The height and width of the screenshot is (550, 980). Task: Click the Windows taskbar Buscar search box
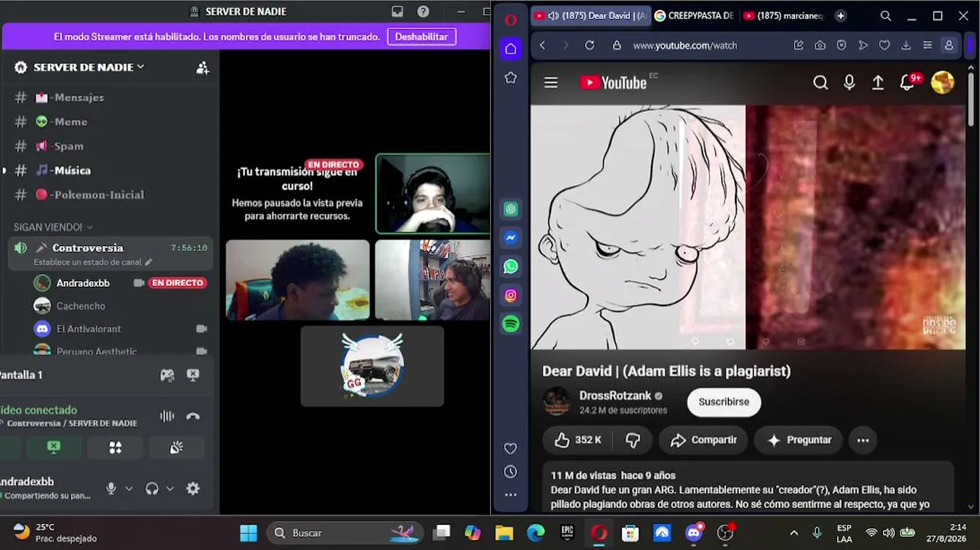tap(344, 533)
